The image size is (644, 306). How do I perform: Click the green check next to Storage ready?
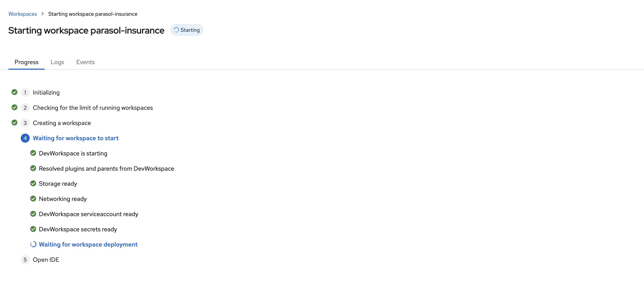pos(33,183)
